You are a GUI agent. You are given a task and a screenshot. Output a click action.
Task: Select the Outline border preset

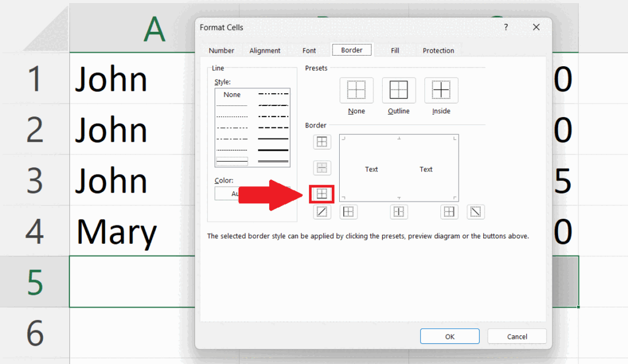(399, 90)
